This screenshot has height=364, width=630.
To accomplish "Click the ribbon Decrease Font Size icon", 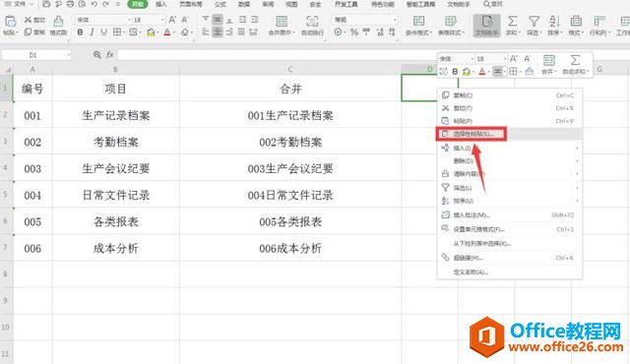I will click(x=185, y=20).
